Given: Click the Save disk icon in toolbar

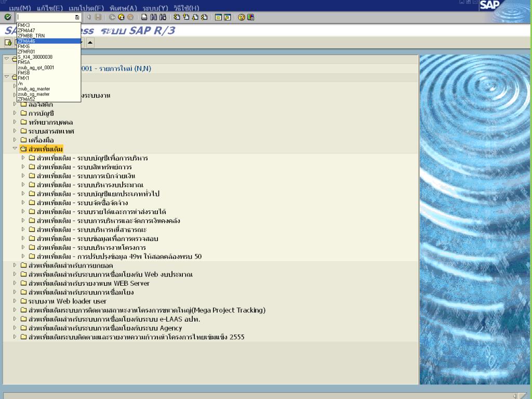Looking at the screenshot, I should pos(98,17).
